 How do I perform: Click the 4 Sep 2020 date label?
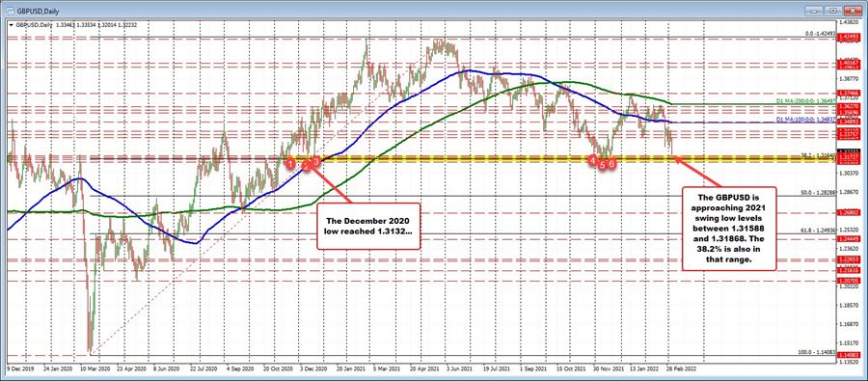241,367
